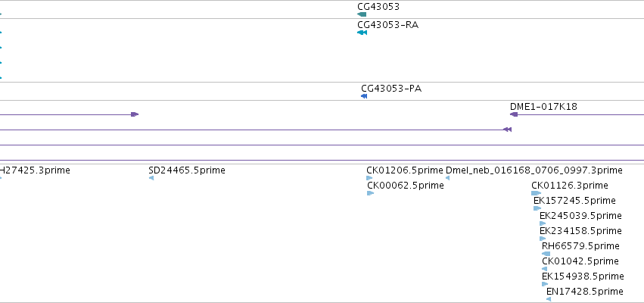This screenshot has height=303, width=644.
Task: Click the CG43053-RA transcript arrow glyph
Action: [362, 33]
